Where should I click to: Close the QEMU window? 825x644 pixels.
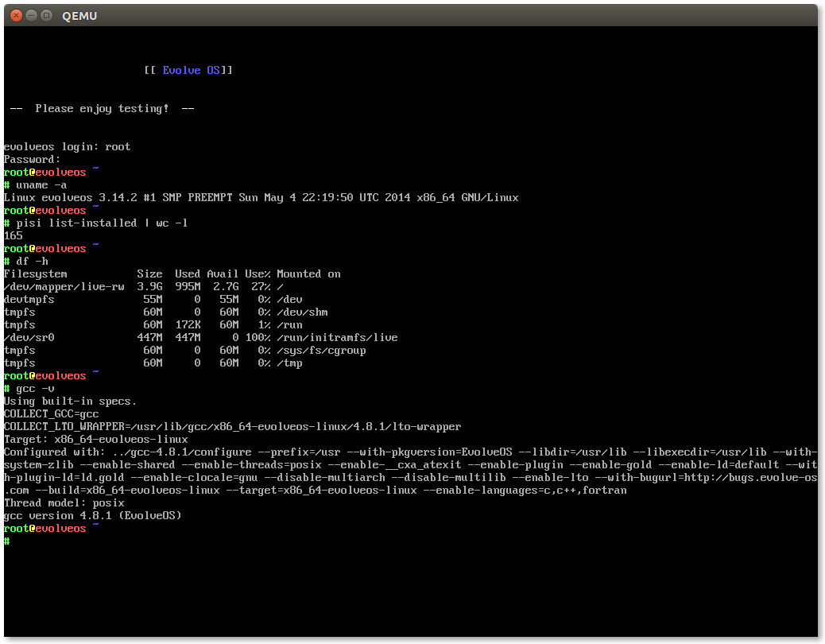click(x=17, y=16)
